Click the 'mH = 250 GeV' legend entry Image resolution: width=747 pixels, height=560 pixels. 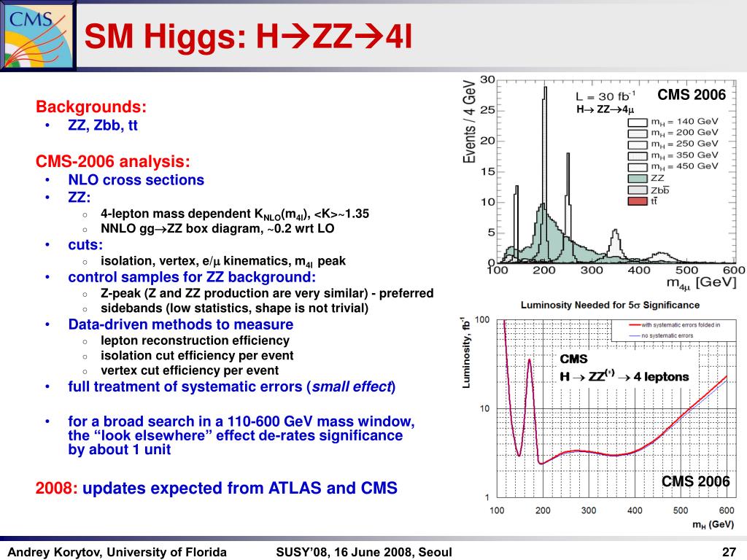673,144
